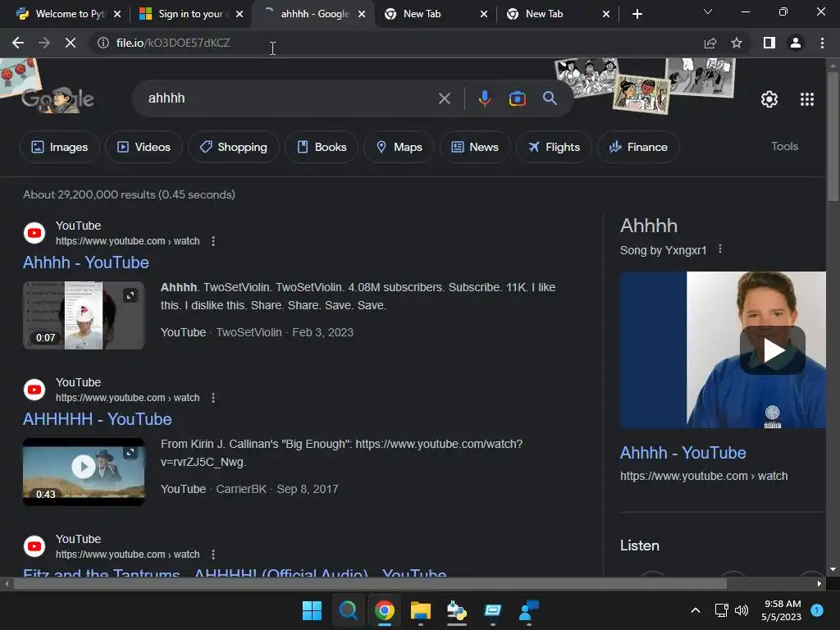This screenshot has width=840, height=630.
Task: Submit search with the magnifier icon
Action: [550, 98]
